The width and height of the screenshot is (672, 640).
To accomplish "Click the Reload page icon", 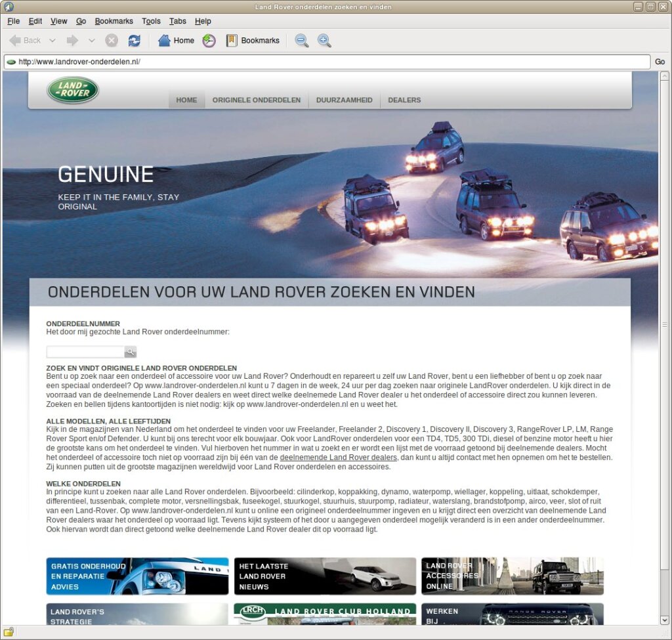I will click(x=134, y=41).
